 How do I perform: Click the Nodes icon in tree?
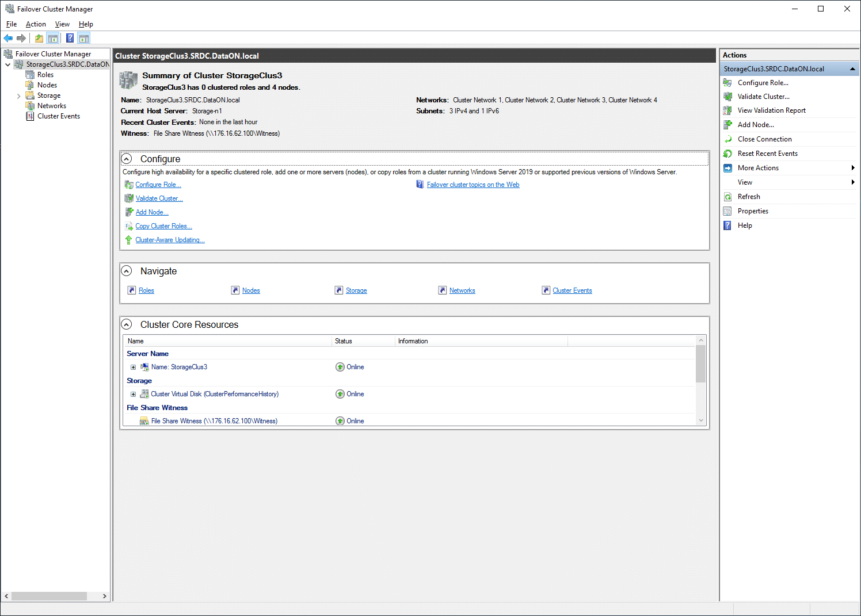coord(30,85)
